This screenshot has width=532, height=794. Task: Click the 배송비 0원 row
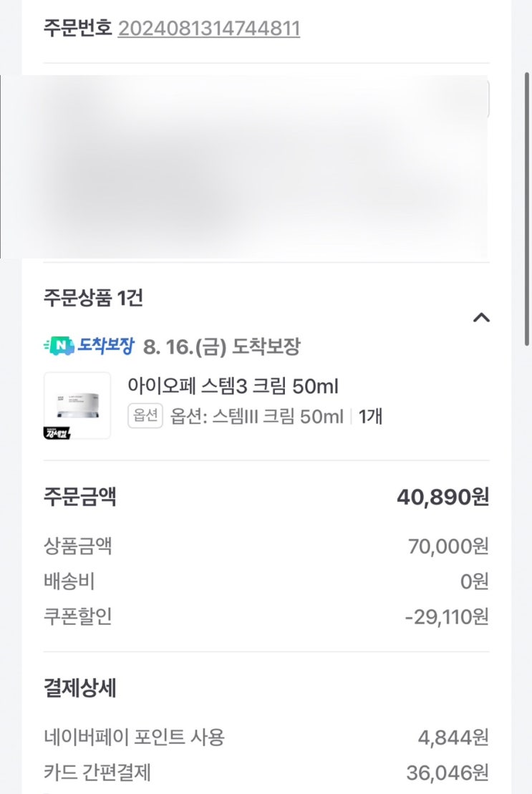tap(266, 581)
